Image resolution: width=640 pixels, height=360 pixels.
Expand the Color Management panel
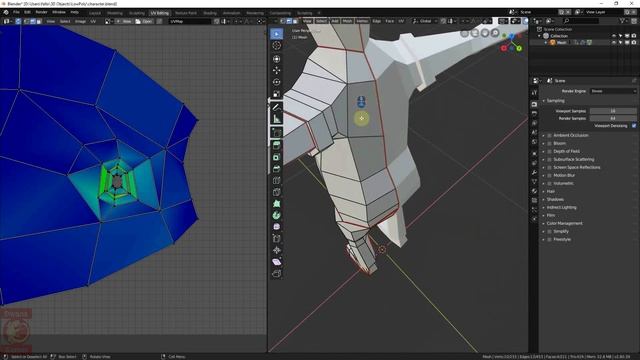[x=544, y=223]
